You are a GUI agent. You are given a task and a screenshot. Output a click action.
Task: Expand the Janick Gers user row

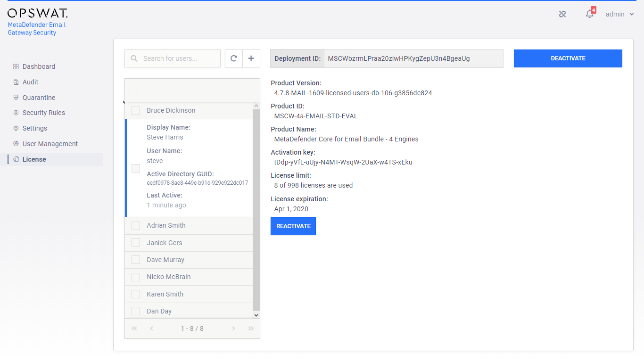coord(189,243)
